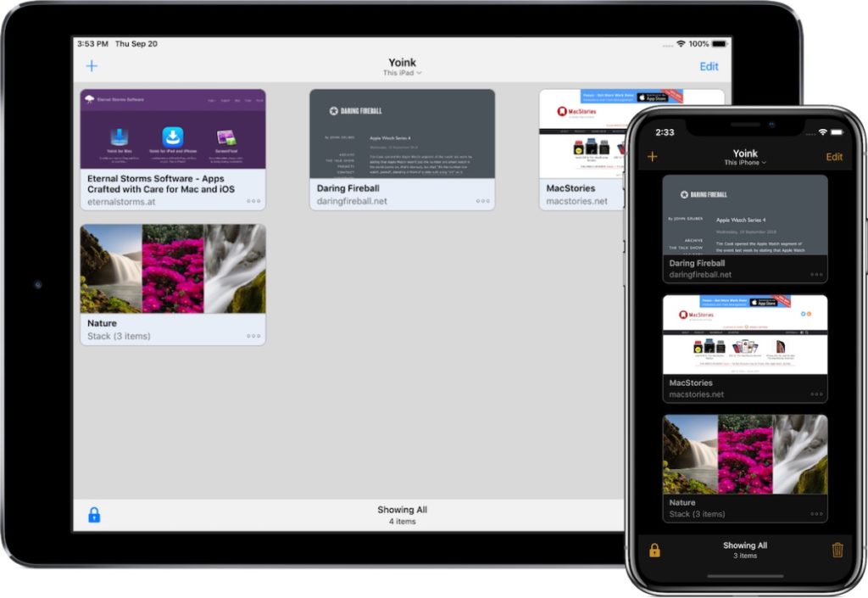The height and width of the screenshot is (598, 868).
Task: Open more options for iPad Daring Fireball item
Action: point(483,201)
